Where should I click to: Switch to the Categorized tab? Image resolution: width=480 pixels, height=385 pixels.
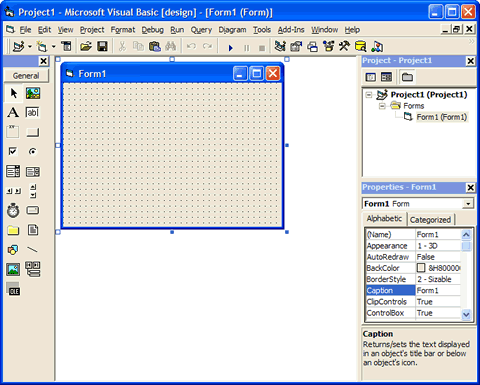click(x=430, y=220)
